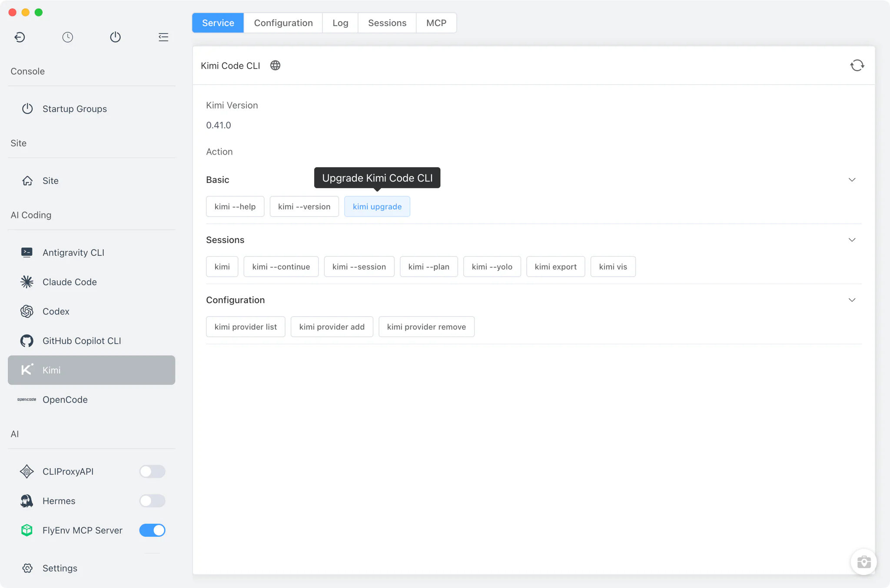Switch to the Configuration tab

coord(283,23)
